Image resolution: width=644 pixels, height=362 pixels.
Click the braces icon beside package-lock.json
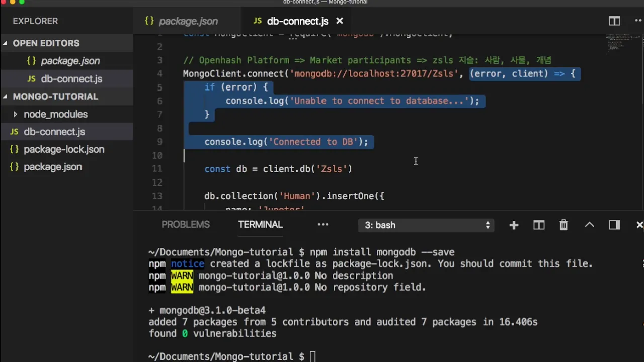tap(15, 149)
